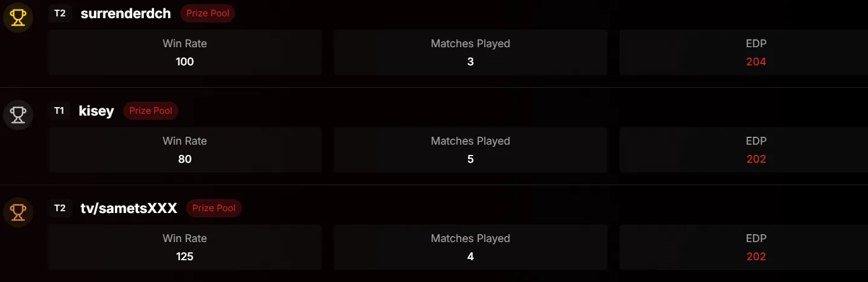
Task: Click kisey's Matches Played card showing 5
Action: click(x=470, y=150)
